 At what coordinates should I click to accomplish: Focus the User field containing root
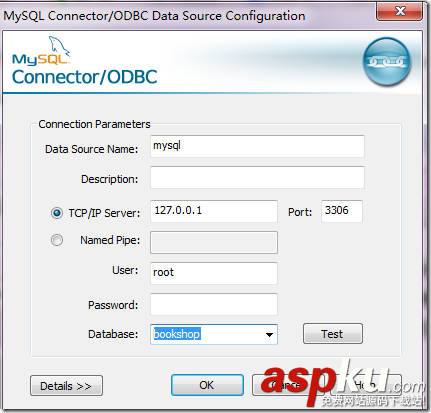214,273
